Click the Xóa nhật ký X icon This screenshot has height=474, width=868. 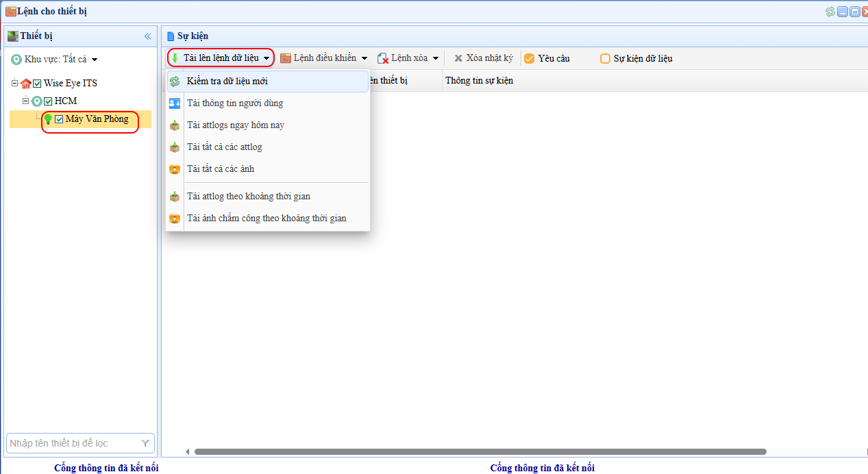coord(458,59)
